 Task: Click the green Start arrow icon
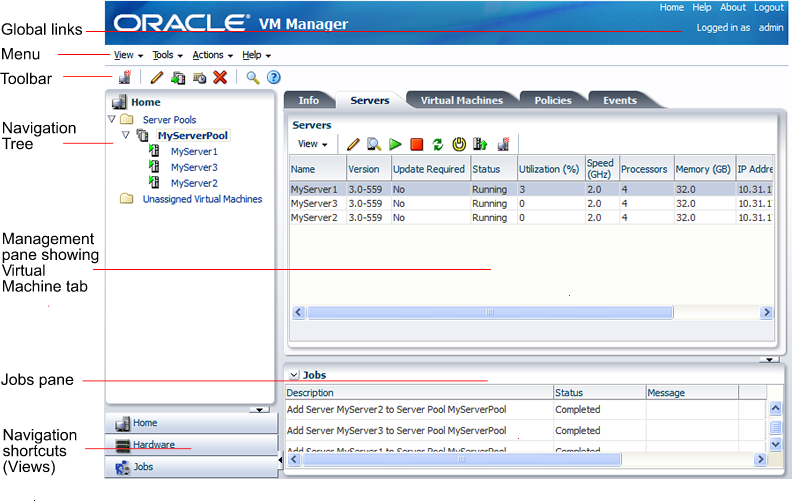[395, 144]
